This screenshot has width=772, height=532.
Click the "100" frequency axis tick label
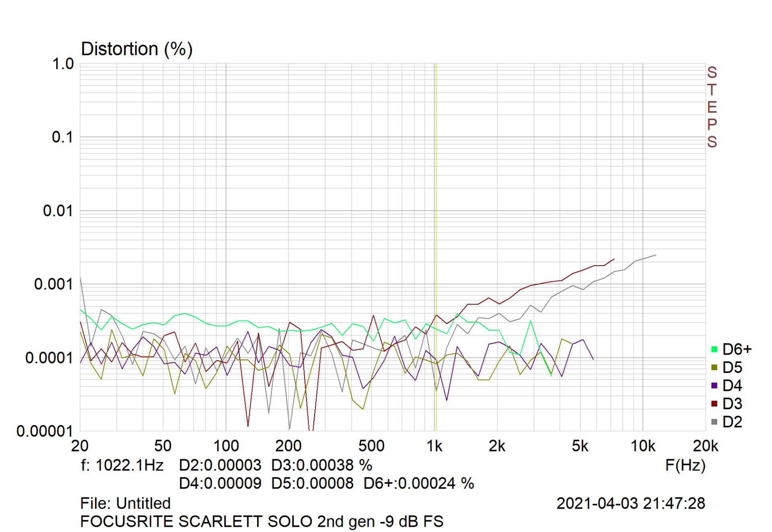tap(226, 446)
